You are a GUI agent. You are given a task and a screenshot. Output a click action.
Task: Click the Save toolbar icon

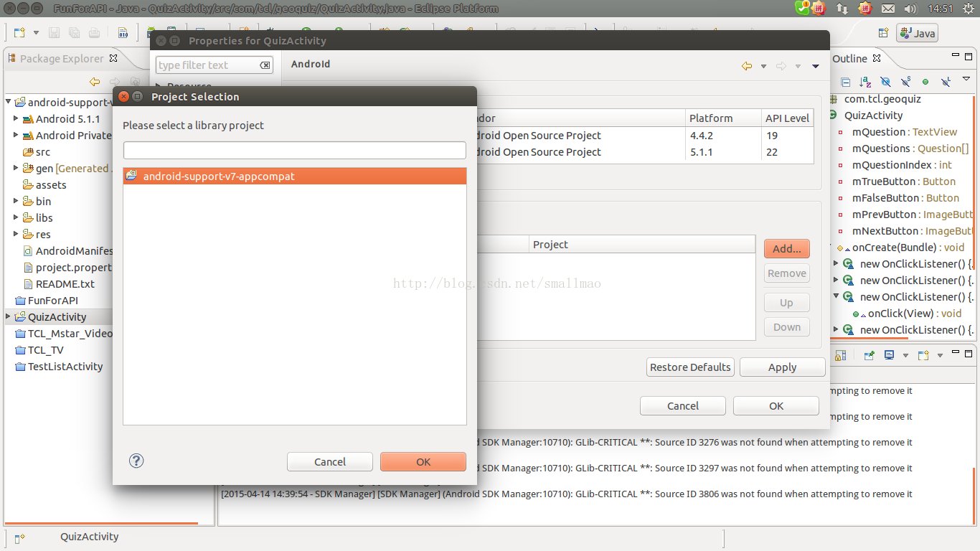click(54, 33)
